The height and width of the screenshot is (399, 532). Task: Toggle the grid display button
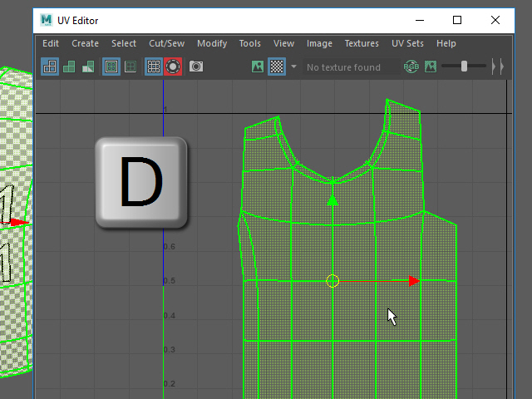(154, 66)
